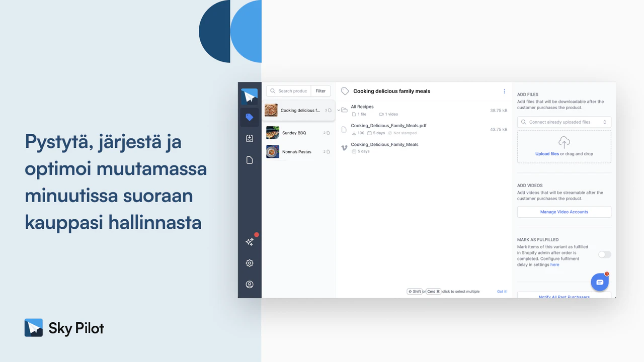The height and width of the screenshot is (362, 644).
Task: Click the All Recipes folder icon
Action: (x=345, y=110)
